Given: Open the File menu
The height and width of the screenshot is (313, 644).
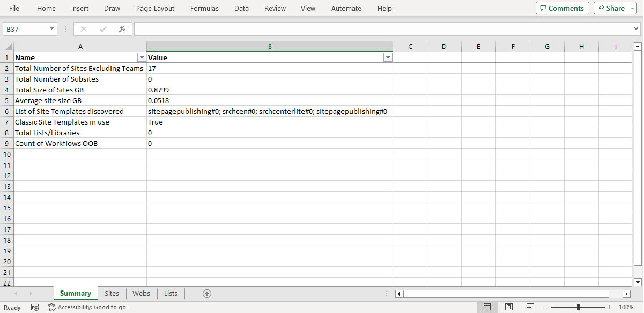Looking at the screenshot, I should pyautogui.click(x=14, y=8).
